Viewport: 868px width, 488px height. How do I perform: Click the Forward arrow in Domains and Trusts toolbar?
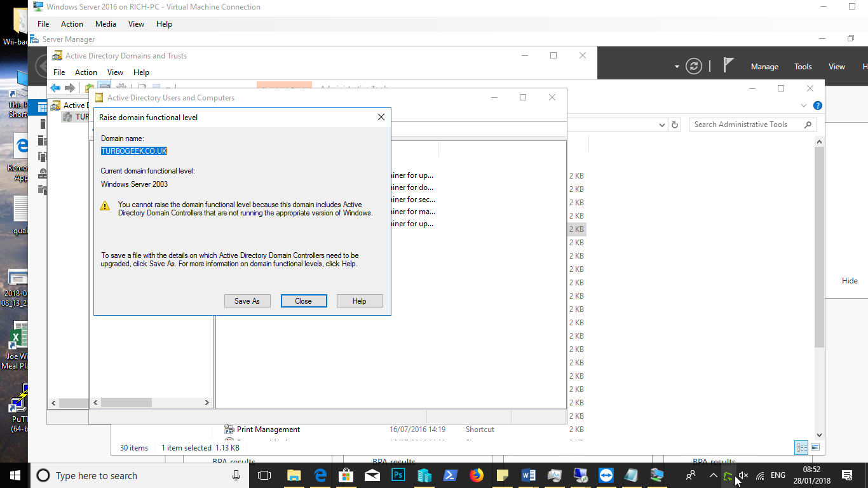[70, 88]
